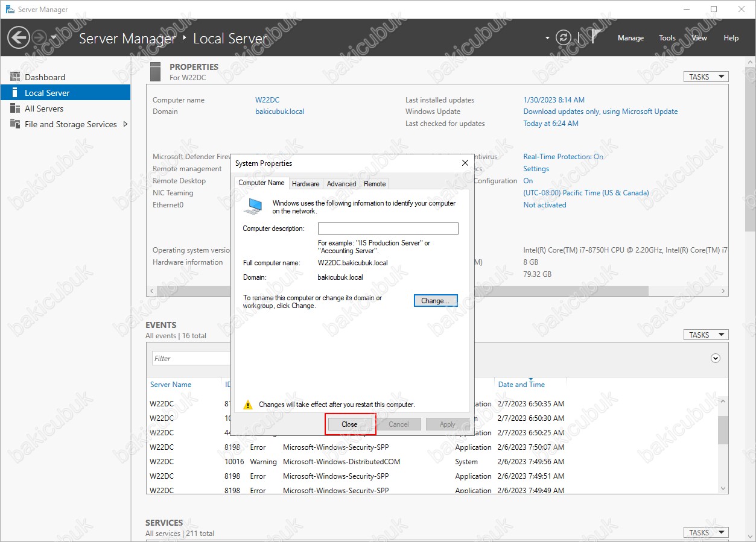The width and height of the screenshot is (756, 542).
Task: Click the warning icon about restart
Action: click(x=247, y=405)
